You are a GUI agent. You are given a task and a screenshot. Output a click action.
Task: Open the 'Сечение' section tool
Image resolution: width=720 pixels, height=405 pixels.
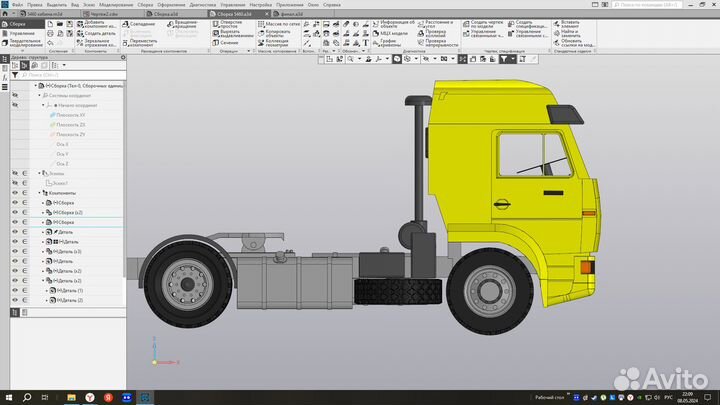coord(213,43)
